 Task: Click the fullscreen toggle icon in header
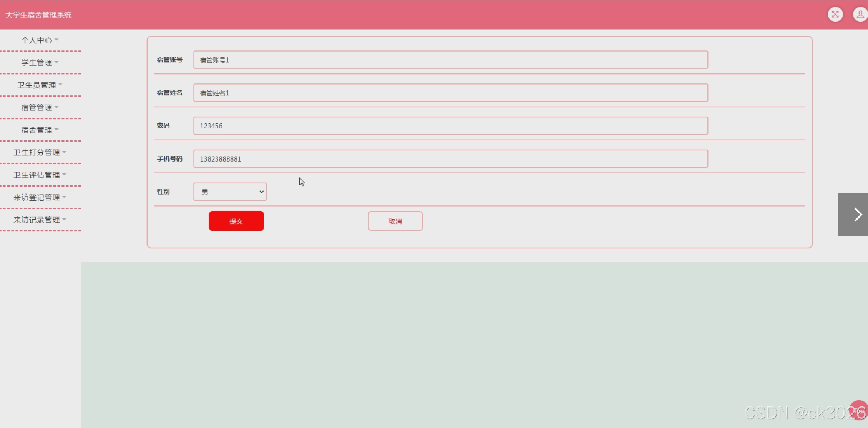click(x=835, y=15)
